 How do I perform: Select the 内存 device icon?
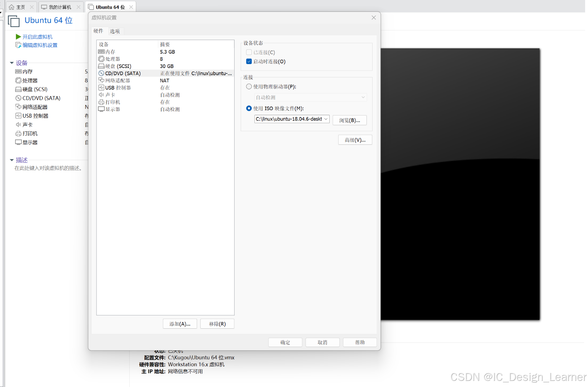[101, 51]
